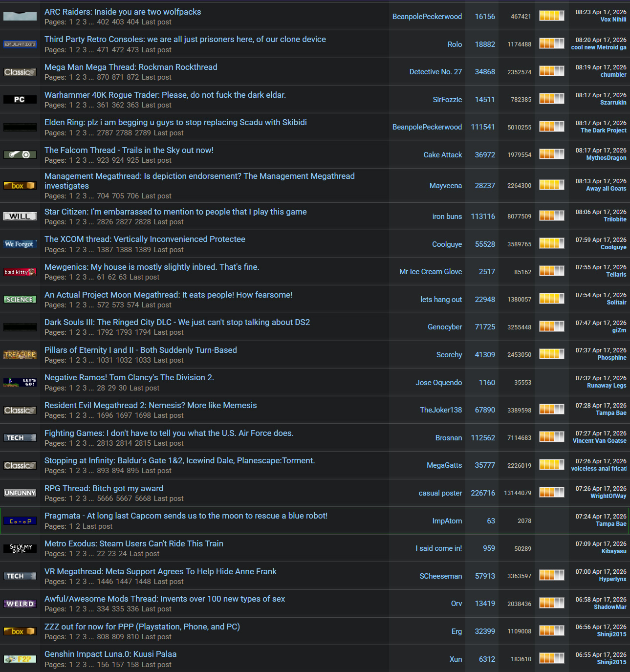Viewport: 630px width, 672px height.
Task: Click the dark tag icon beside Dark Souls III thread
Action: pos(20,327)
